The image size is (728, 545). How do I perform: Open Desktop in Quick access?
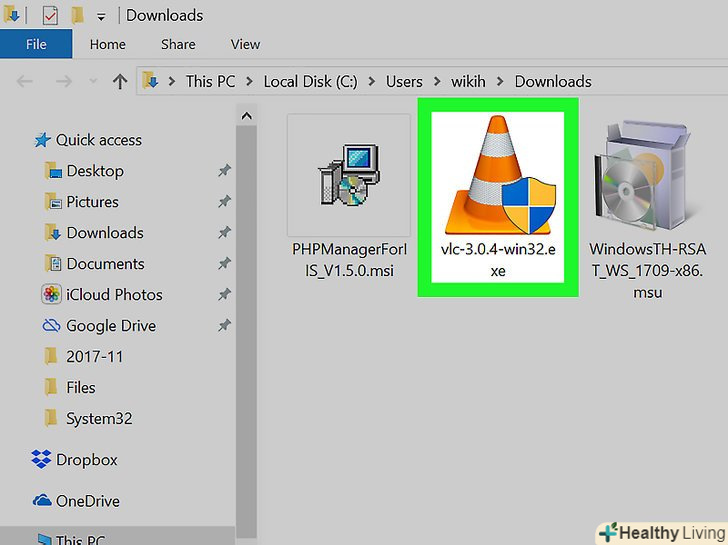coord(95,171)
